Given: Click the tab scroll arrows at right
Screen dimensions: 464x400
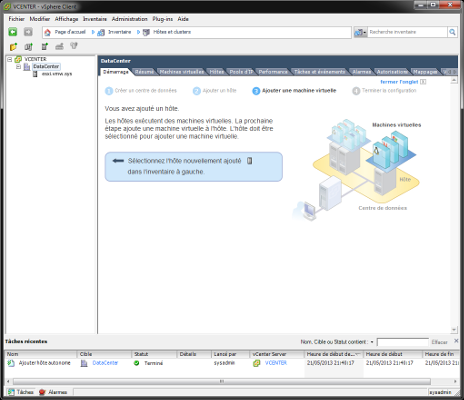Looking at the screenshot, I should (453, 72).
